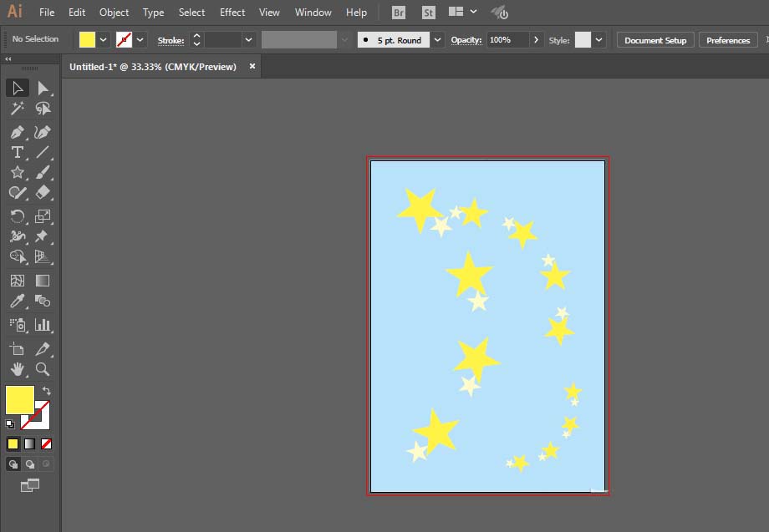Click the Document Setup button
The height and width of the screenshot is (532, 769).
[655, 40]
